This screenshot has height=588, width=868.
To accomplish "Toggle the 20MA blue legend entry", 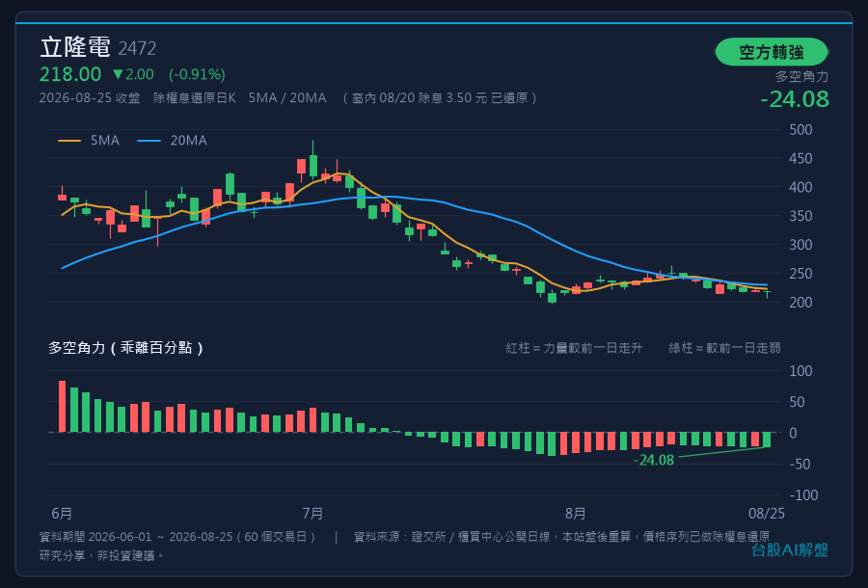I will [x=173, y=141].
